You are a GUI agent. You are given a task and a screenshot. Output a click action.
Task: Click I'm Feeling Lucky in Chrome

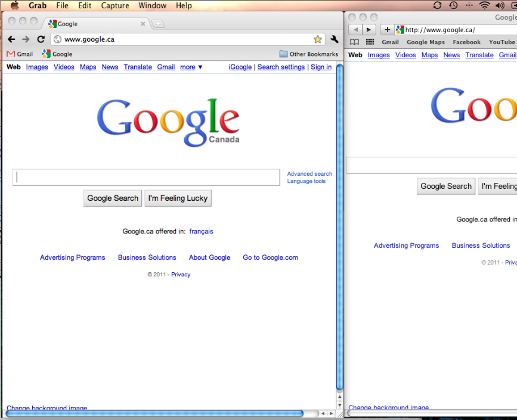pyautogui.click(x=178, y=198)
